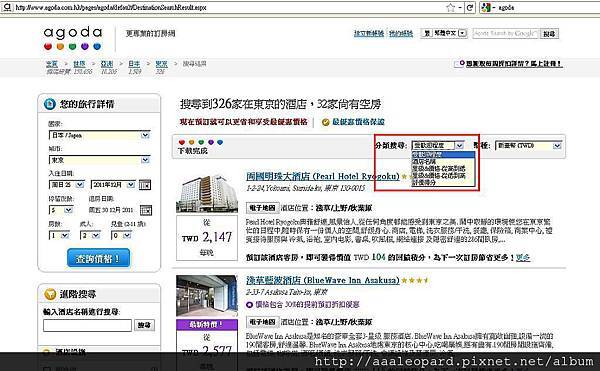Open check-in date calendar icon
Screen dimensions: 600x371
[145, 185]
